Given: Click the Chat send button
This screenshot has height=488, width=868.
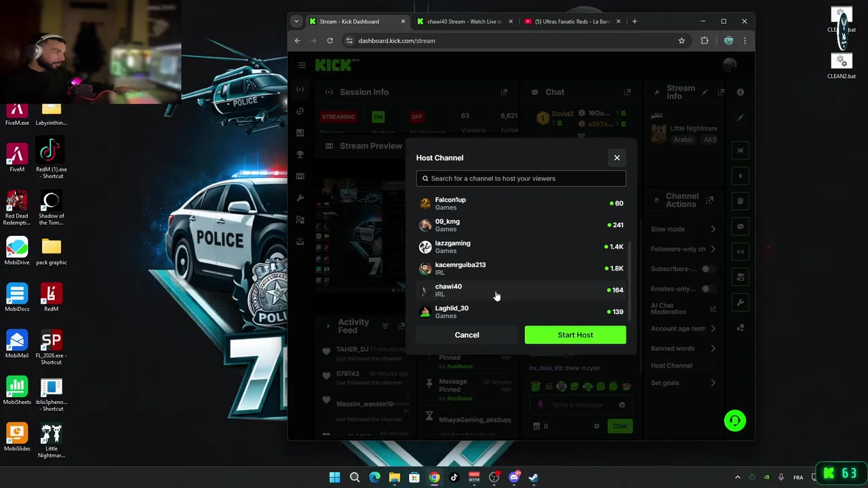Looking at the screenshot, I should pos(620,426).
